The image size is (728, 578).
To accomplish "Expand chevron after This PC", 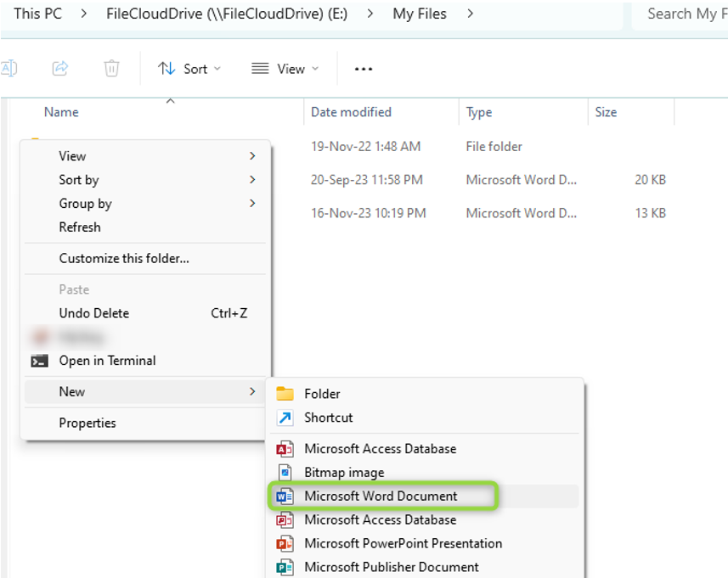I will (x=83, y=14).
